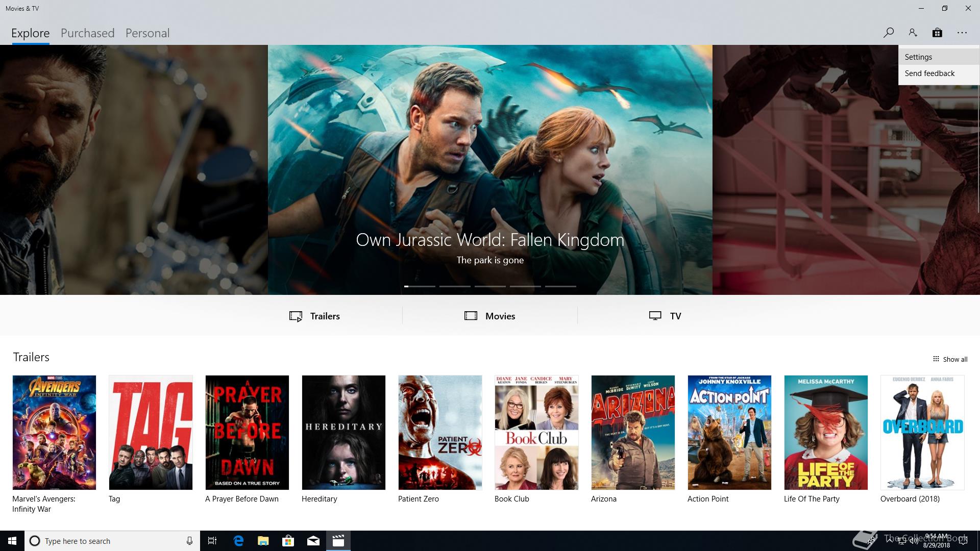This screenshot has width=980, height=551.
Task: Open Task View from the taskbar
Action: tap(212, 541)
